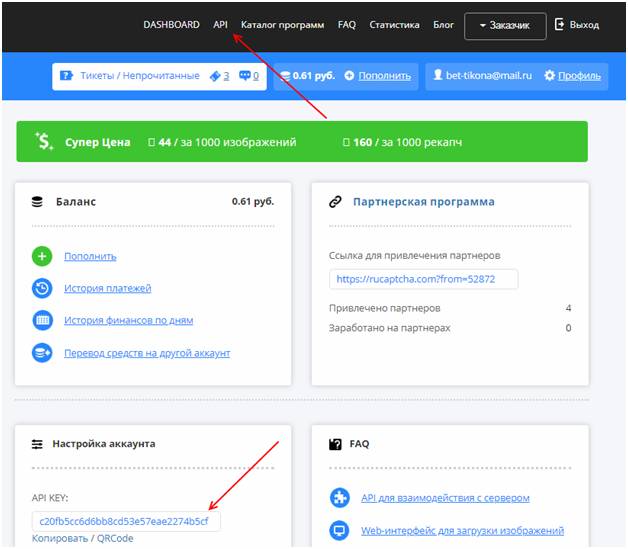This screenshot has width=628, height=549.
Task: Click Копировать under the API key
Action: (x=60, y=538)
